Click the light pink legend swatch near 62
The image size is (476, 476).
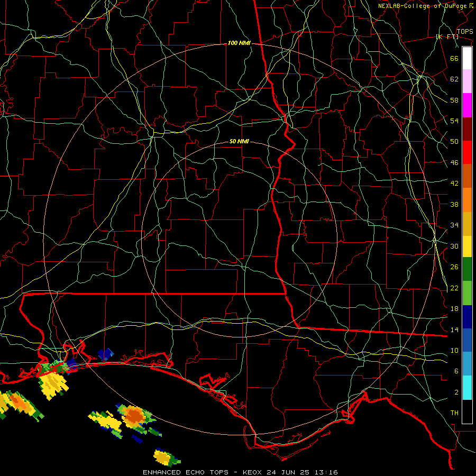(467, 81)
